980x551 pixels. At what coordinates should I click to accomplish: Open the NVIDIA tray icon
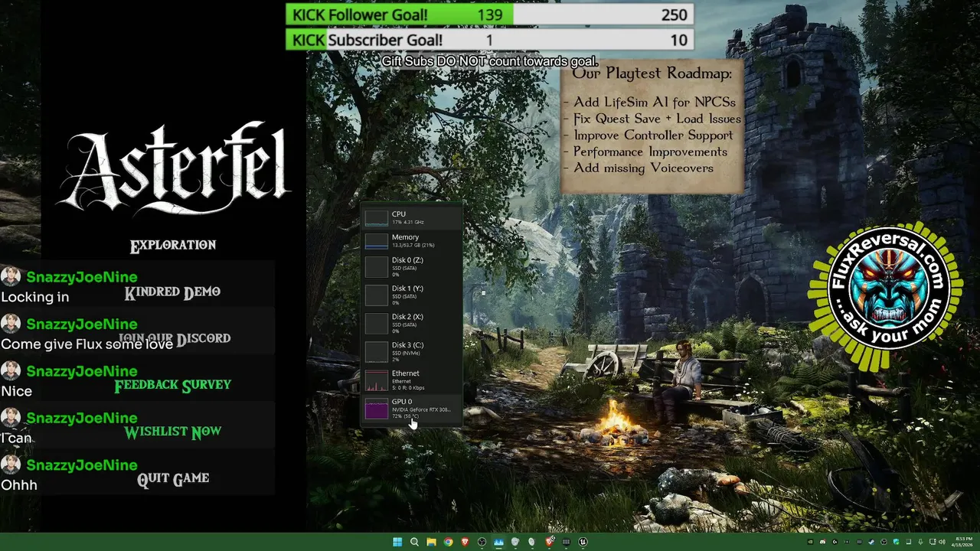click(x=811, y=542)
